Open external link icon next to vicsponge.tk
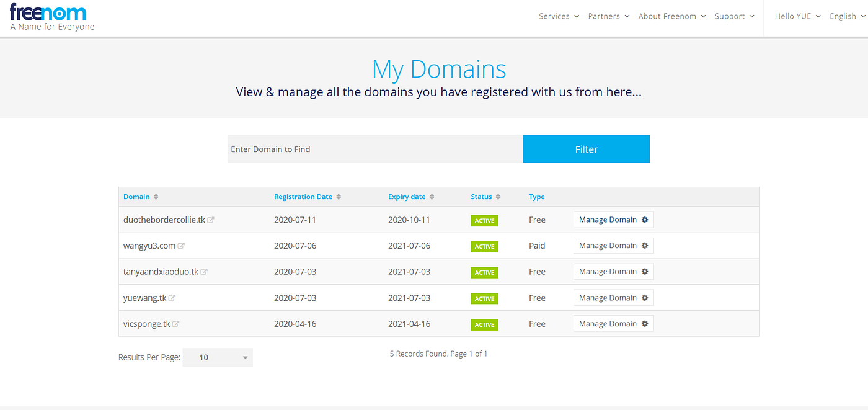Image resolution: width=868 pixels, height=410 pixels. 176,324
